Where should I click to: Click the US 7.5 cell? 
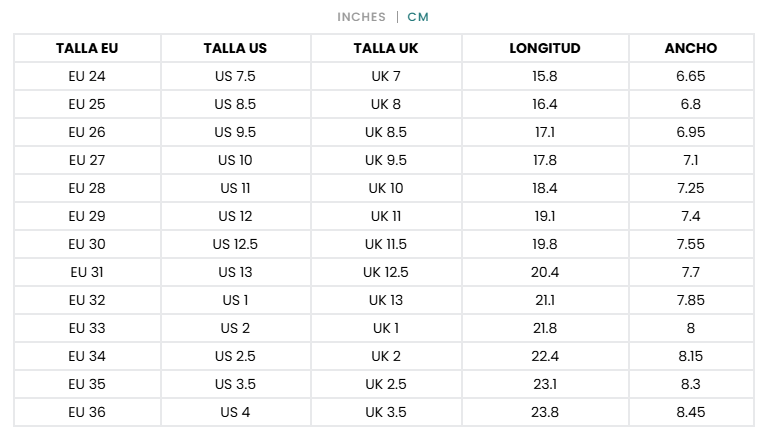235,76
